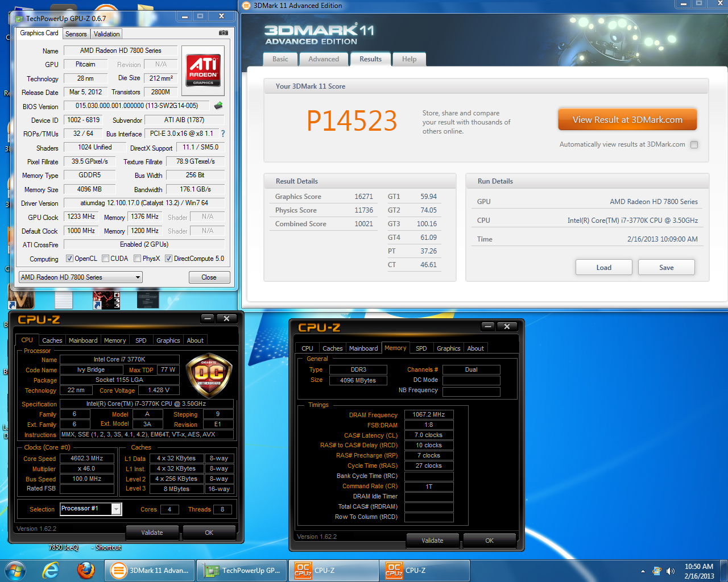The width and height of the screenshot is (728, 582).
Task: Select the second CPU-Z taskbar button
Action: (425, 571)
